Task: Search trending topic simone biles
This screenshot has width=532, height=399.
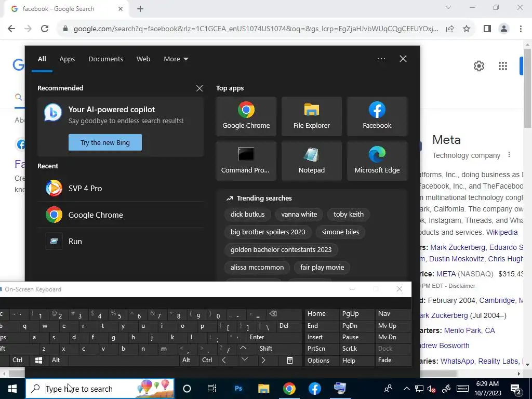Action: 340,232
